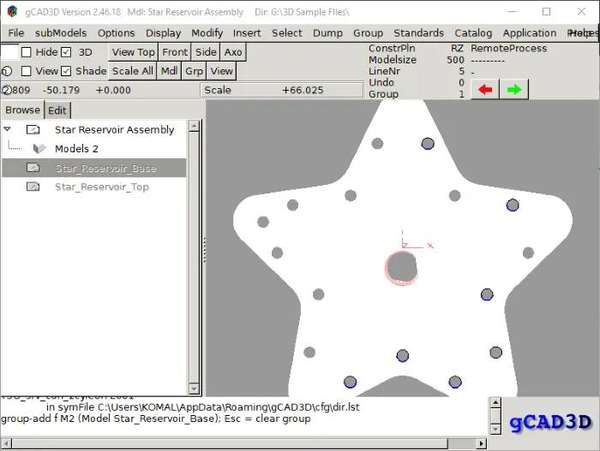Screen dimensions: 600x451
Task: Click the message log scroll-down arrow
Action: coord(495,430)
